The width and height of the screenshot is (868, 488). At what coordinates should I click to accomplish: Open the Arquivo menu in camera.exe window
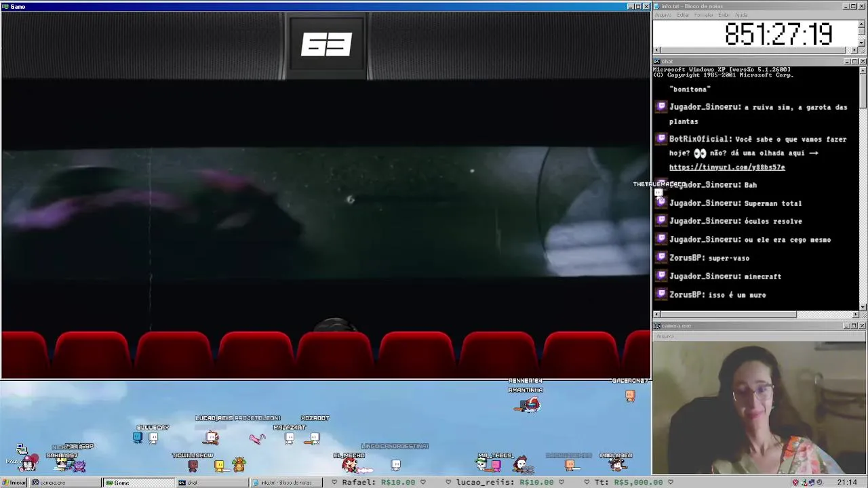pos(665,336)
